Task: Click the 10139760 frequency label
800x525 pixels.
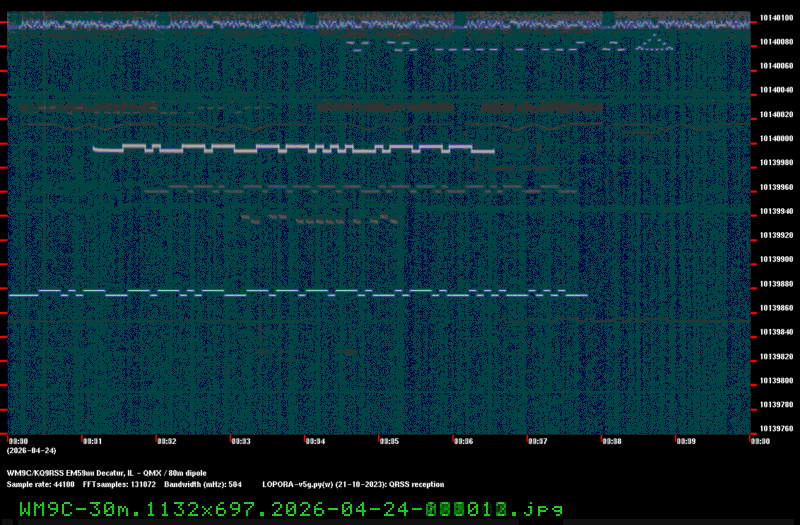Action: tap(777, 429)
